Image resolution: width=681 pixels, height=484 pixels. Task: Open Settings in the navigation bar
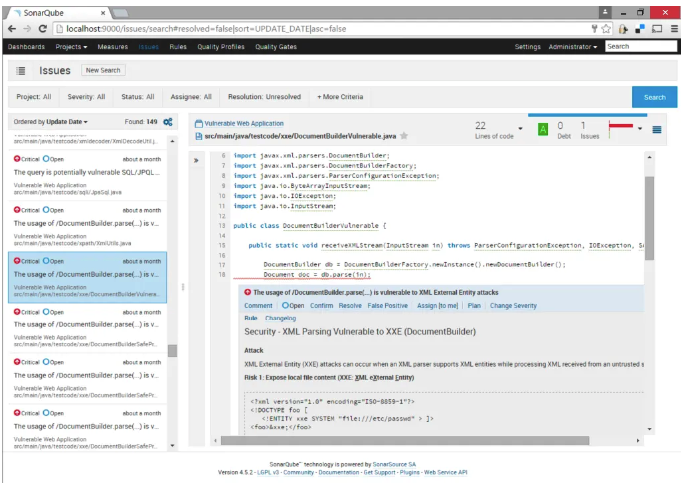[x=527, y=46]
